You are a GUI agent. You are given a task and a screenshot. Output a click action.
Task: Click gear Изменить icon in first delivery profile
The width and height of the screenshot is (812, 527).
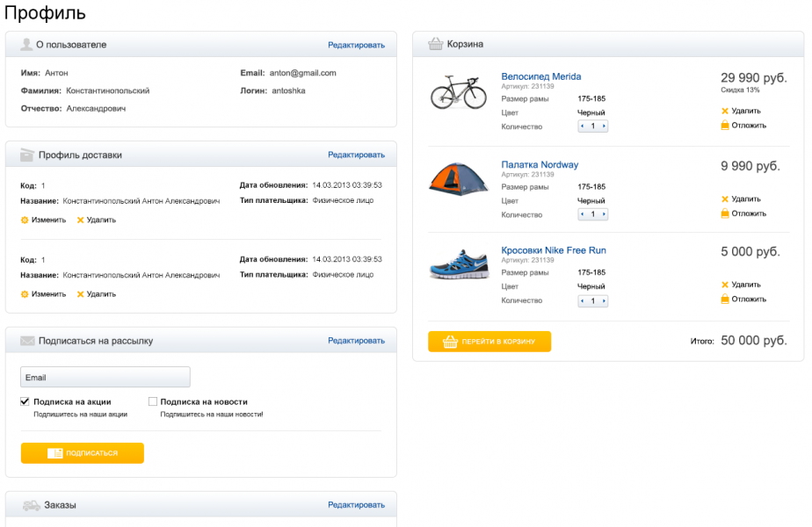click(25, 220)
